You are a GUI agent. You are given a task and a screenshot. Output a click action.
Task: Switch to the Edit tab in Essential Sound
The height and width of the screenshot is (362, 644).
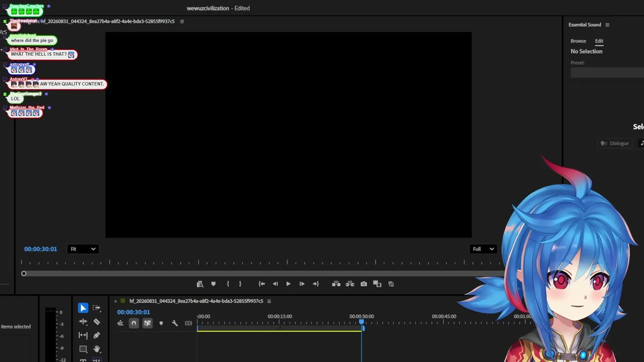[x=599, y=41]
